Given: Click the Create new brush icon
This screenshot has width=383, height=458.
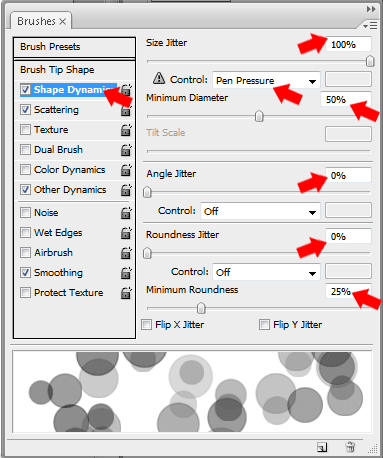Looking at the screenshot, I should [x=322, y=447].
